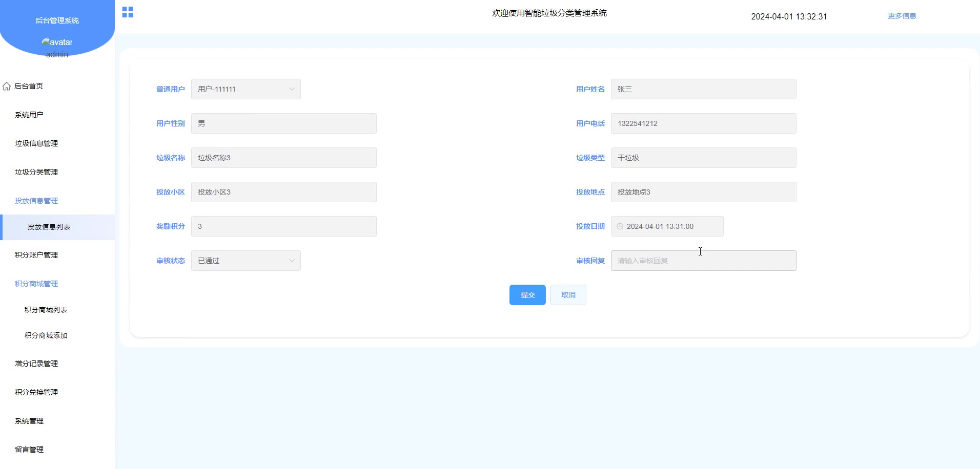Image resolution: width=980 pixels, height=469 pixels.
Task: Click the 用户姓名 field with 张三
Action: [x=703, y=89]
